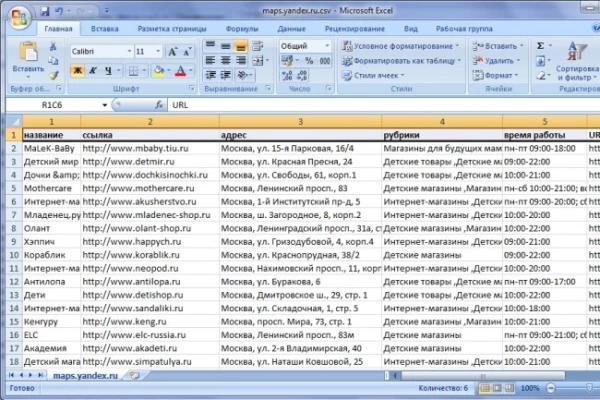The height and width of the screenshot is (400, 600).
Task: Align text left
Action: pos(210,60)
